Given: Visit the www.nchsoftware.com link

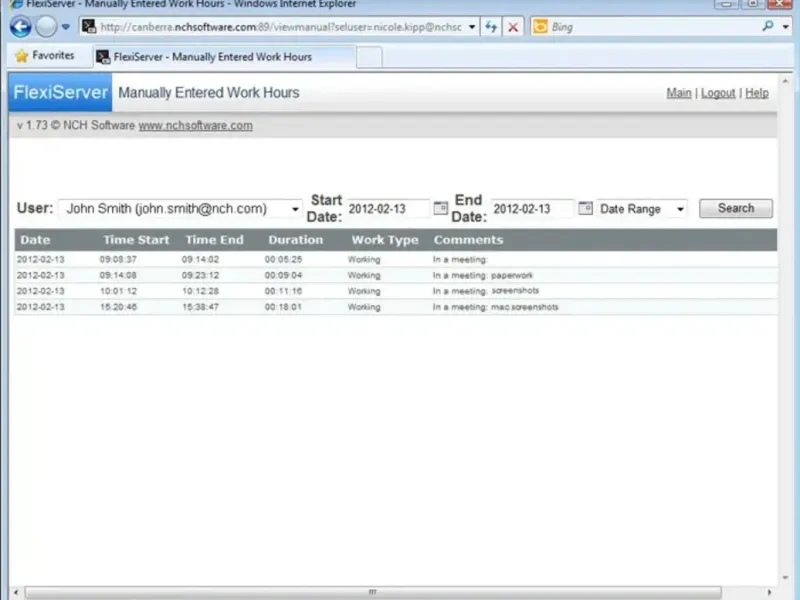Looking at the screenshot, I should click(195, 126).
